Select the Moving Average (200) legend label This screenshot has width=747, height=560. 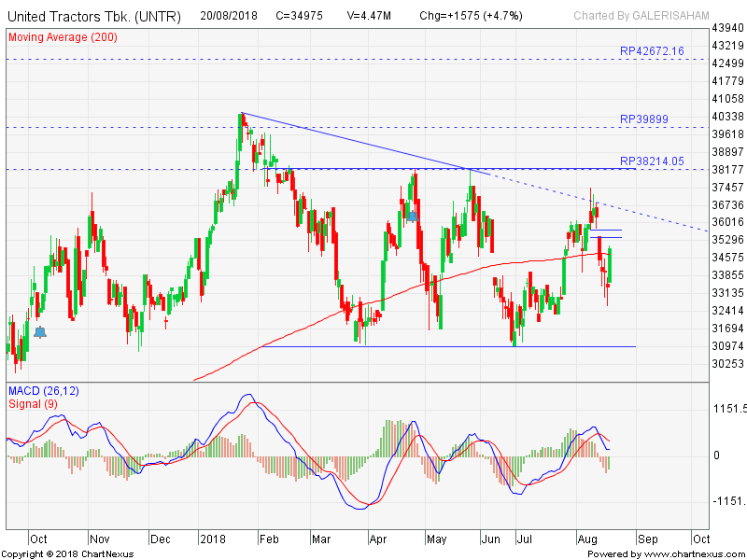[x=62, y=36]
